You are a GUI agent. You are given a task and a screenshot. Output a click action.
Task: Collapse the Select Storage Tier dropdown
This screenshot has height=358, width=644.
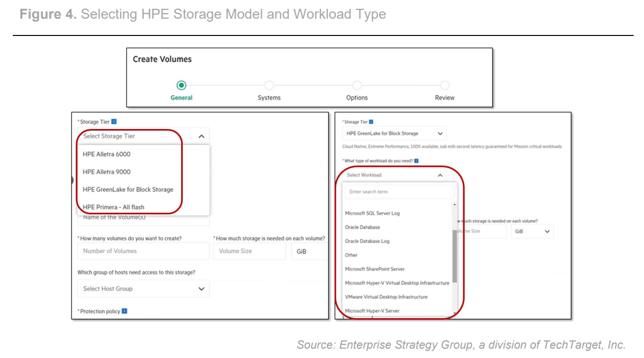tap(143, 136)
